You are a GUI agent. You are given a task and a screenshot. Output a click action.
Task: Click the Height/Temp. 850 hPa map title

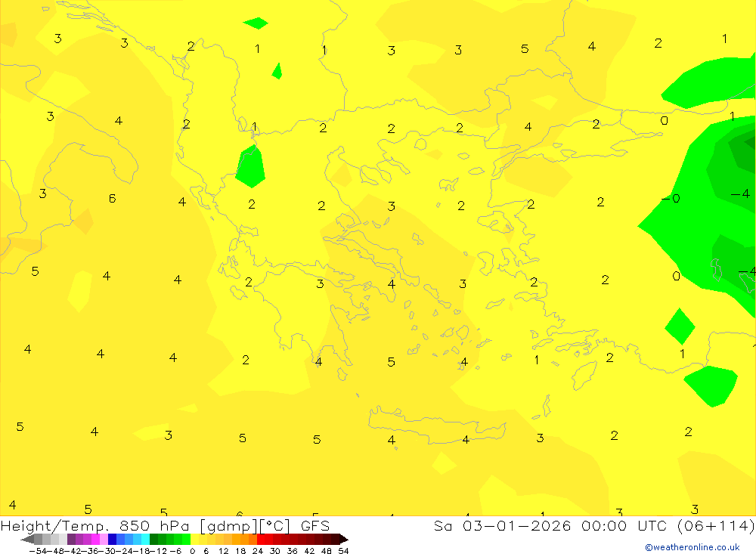[165, 526]
